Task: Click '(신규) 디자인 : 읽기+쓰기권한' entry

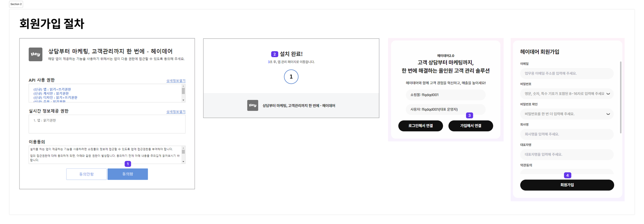Action: pos(55,98)
